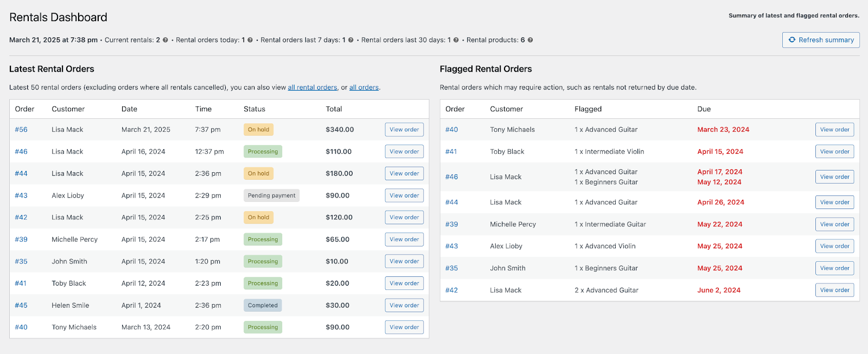Click the Completed status badge
The image size is (868, 354).
(263, 305)
